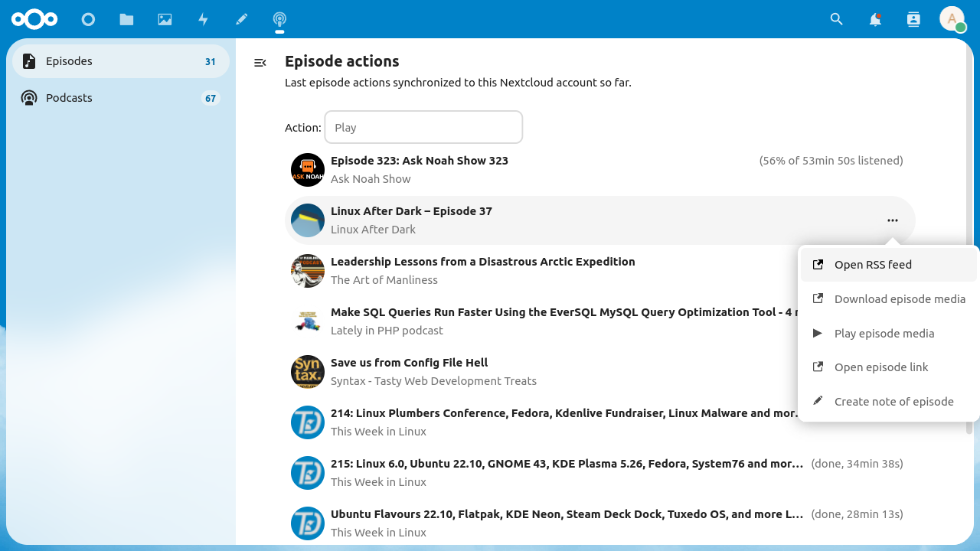Click the done, 34min 38s status
Viewport: 980px width, 551px height.
click(857, 464)
